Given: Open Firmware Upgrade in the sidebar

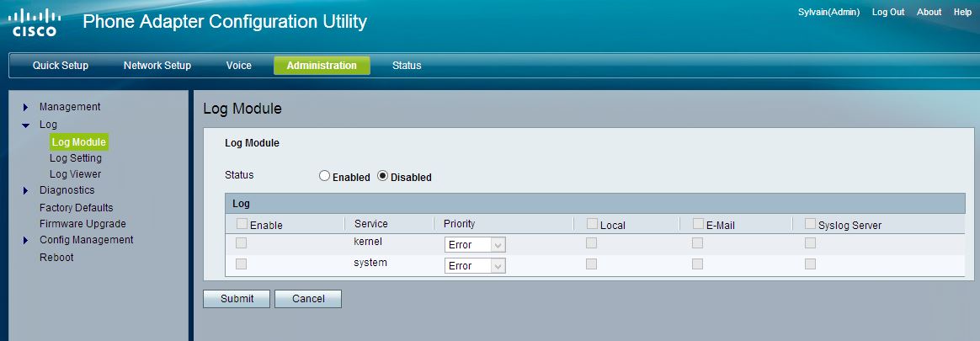Looking at the screenshot, I should pos(83,224).
